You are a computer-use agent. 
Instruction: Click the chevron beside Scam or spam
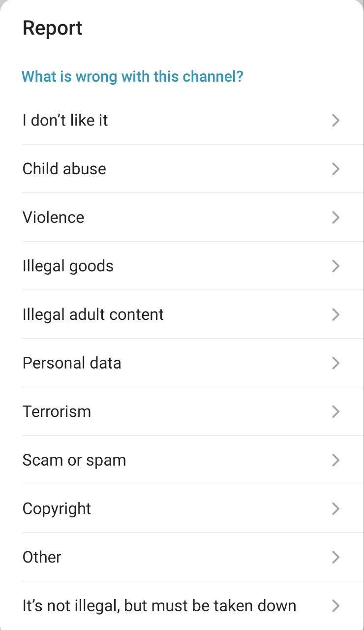tap(335, 460)
